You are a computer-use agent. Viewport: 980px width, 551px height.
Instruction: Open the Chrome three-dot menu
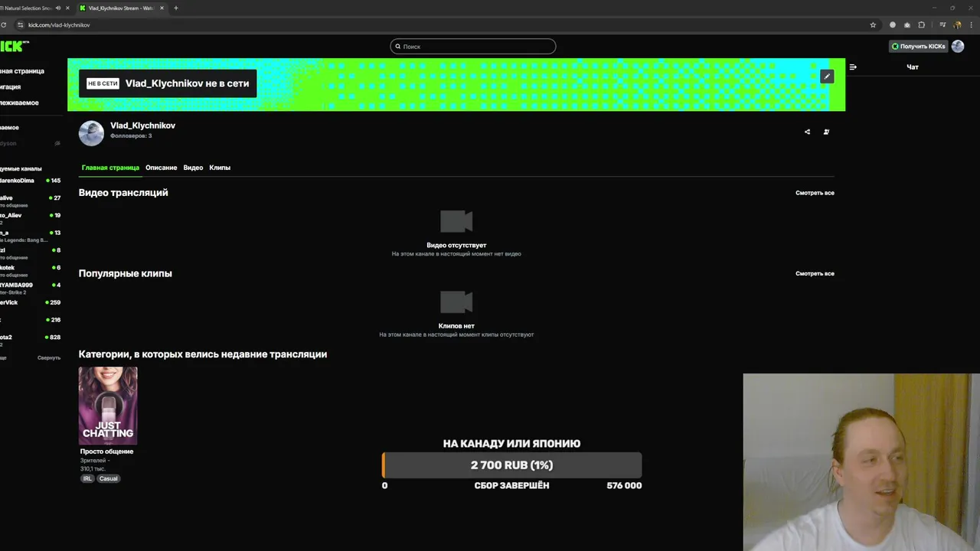(x=972, y=24)
